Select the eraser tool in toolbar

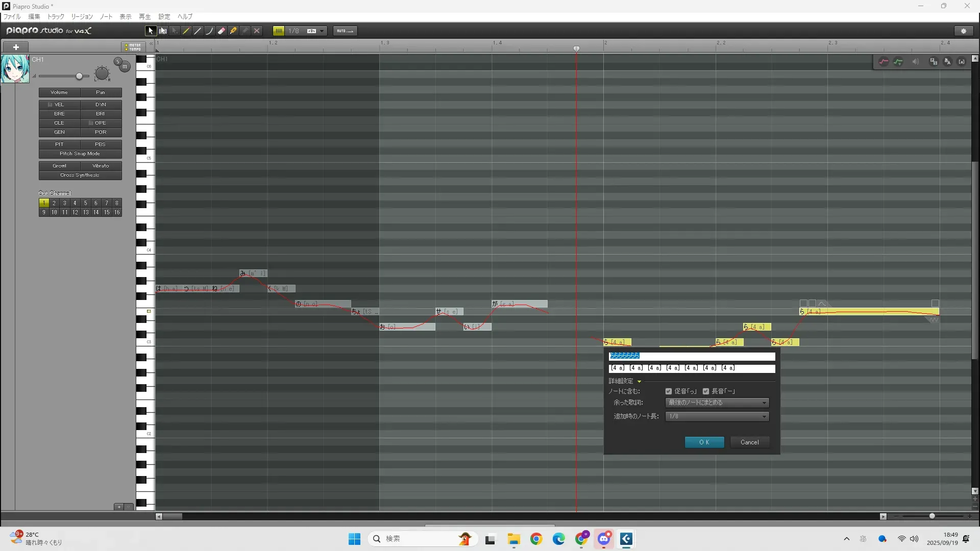pos(222,31)
